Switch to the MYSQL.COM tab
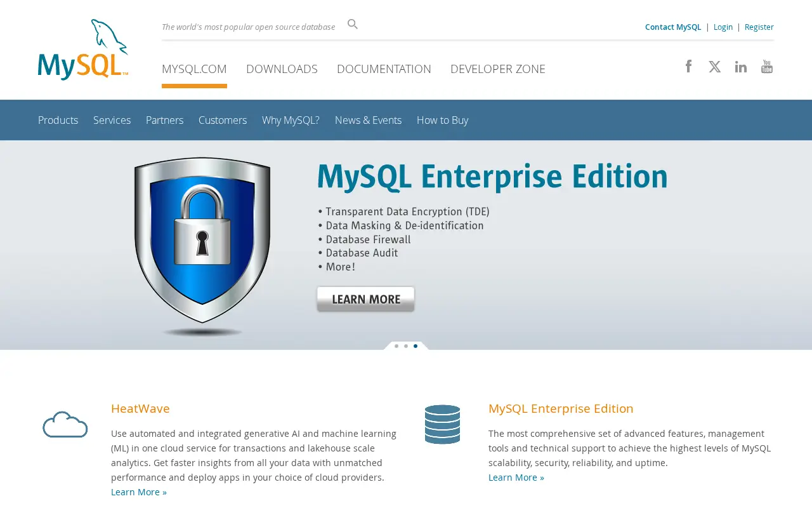812x508 pixels. [194, 69]
